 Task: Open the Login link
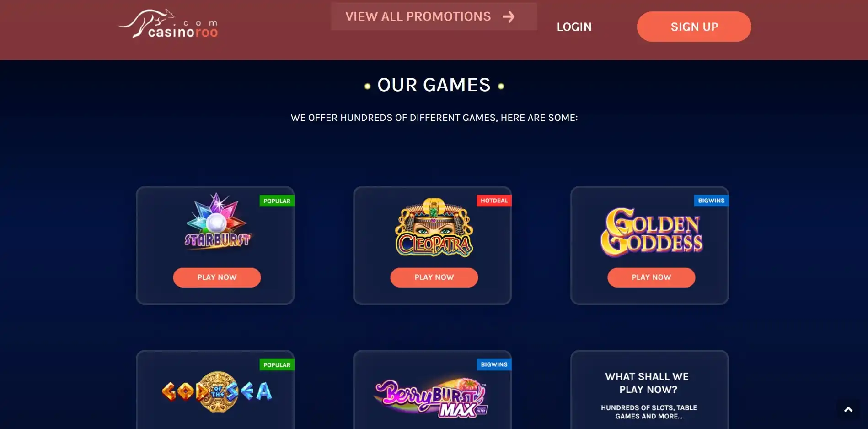click(574, 27)
